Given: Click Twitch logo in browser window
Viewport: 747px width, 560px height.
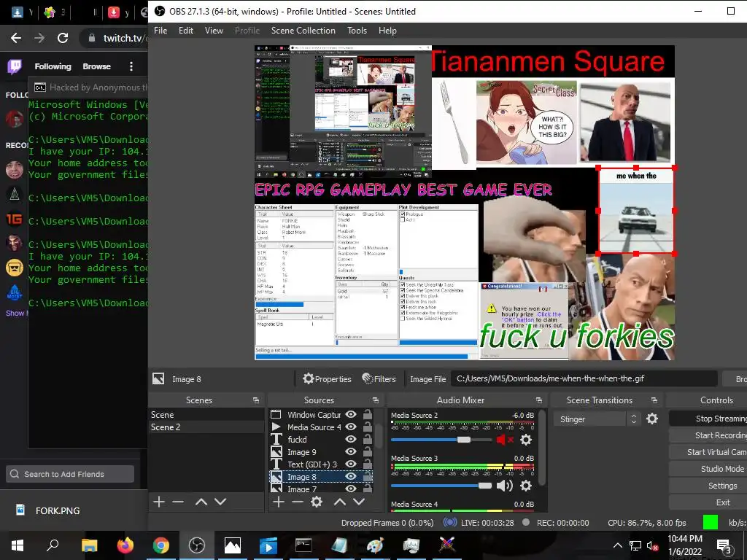Looking at the screenshot, I should [15, 66].
